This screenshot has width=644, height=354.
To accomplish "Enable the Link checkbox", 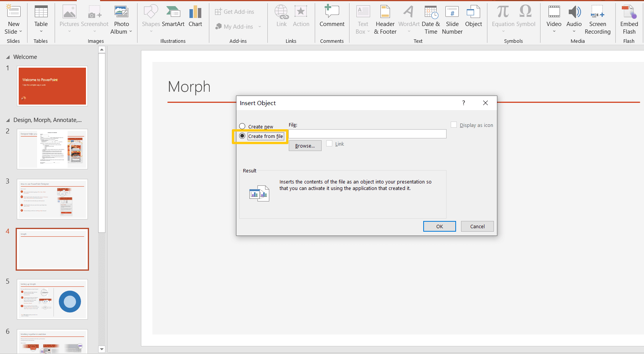I will [329, 143].
